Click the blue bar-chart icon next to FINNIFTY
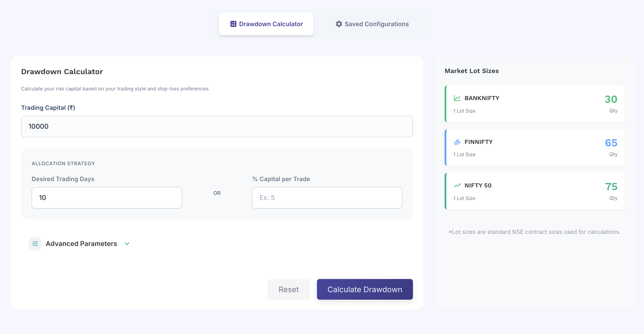The height and width of the screenshot is (334, 644). [457, 142]
